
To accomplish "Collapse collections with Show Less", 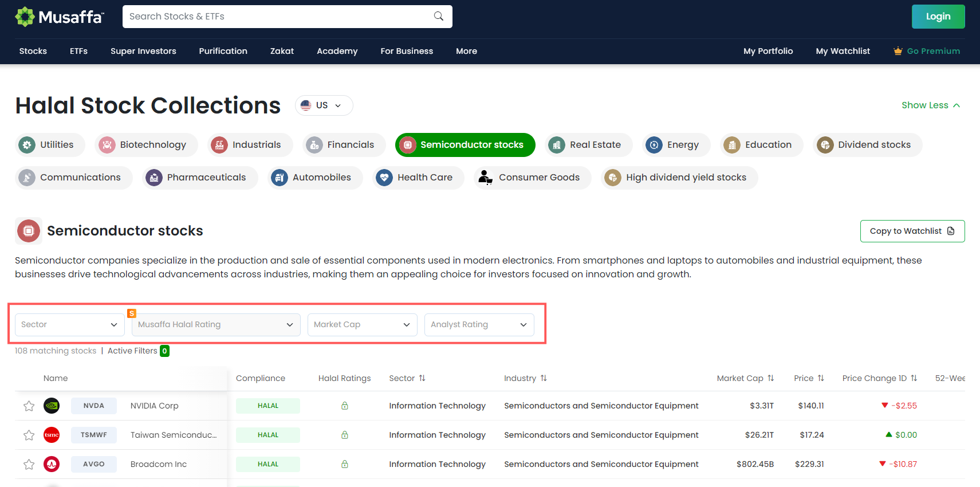I will pyautogui.click(x=930, y=105).
